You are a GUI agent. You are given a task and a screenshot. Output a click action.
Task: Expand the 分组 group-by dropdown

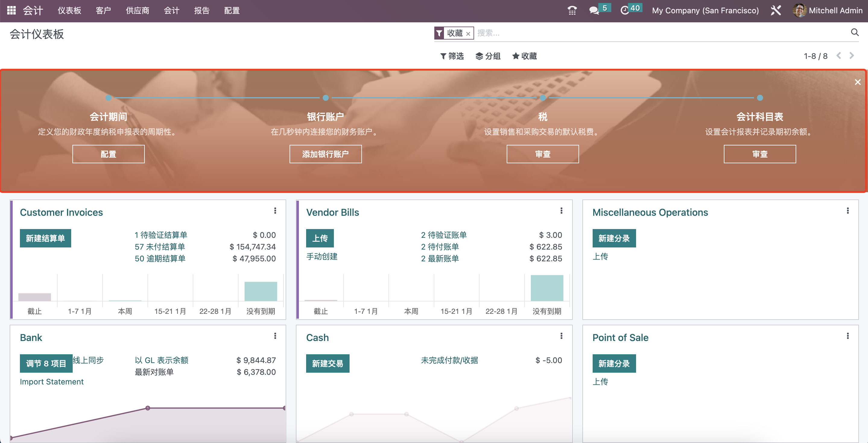click(x=488, y=56)
